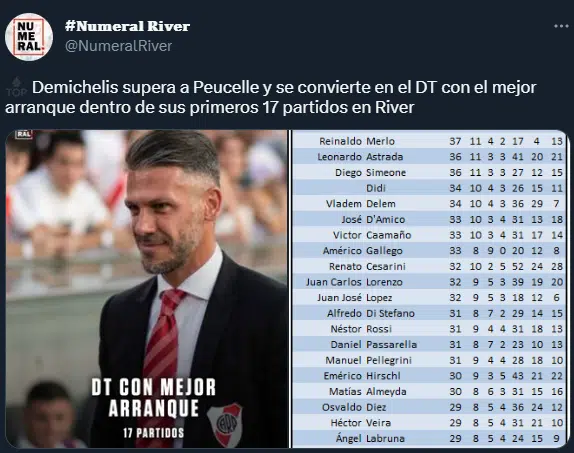574x453 pixels.
Task: Click the #Numeral River display name
Action: point(127,26)
